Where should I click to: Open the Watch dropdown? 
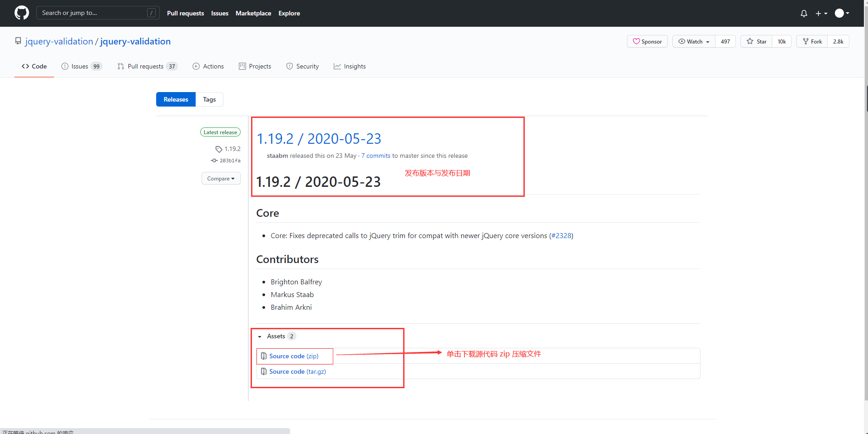(694, 41)
